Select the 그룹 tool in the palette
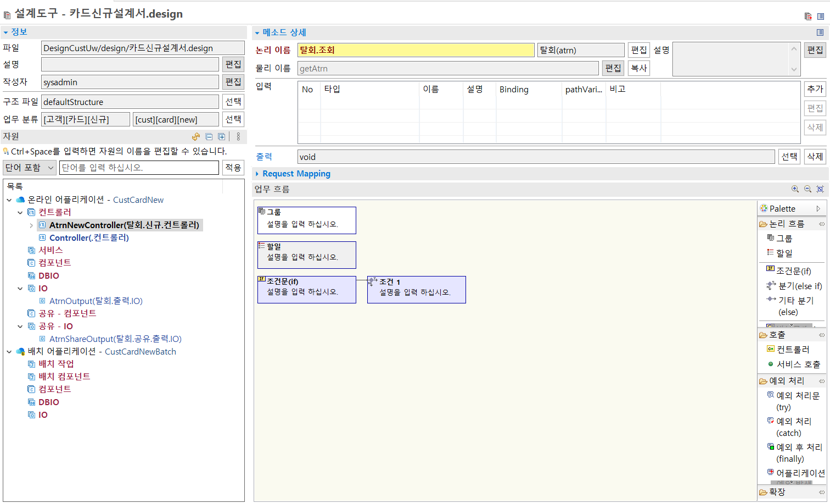The height and width of the screenshot is (503, 830). coord(779,238)
